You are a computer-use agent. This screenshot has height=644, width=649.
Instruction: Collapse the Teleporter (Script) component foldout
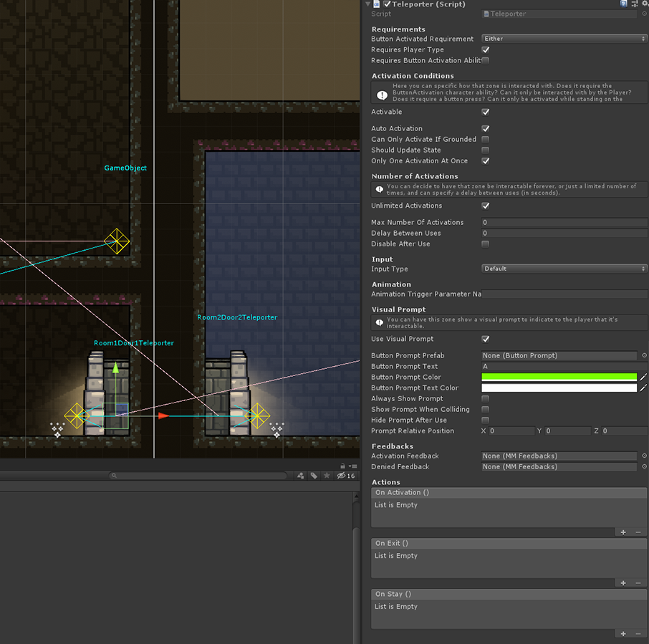(x=368, y=4)
